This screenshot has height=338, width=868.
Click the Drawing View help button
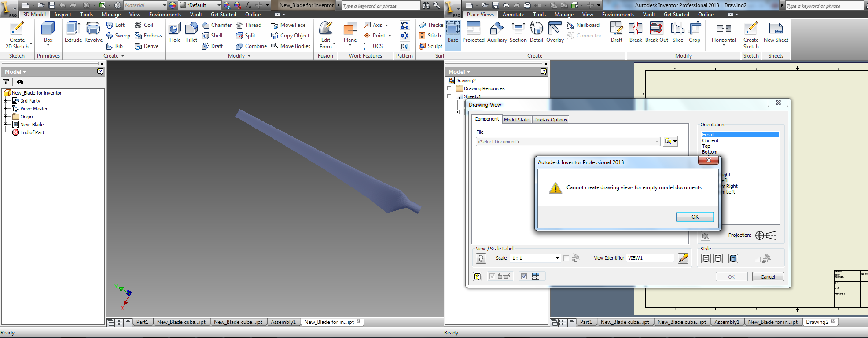coord(478,276)
